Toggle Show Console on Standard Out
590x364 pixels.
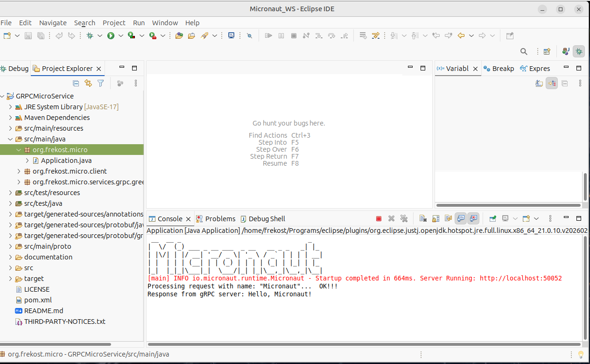[461, 218]
